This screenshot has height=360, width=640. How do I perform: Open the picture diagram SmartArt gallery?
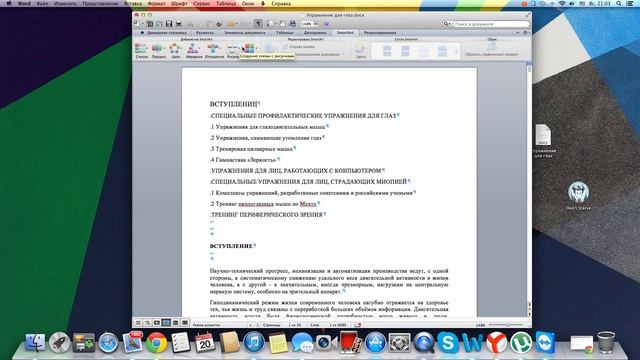click(233, 51)
